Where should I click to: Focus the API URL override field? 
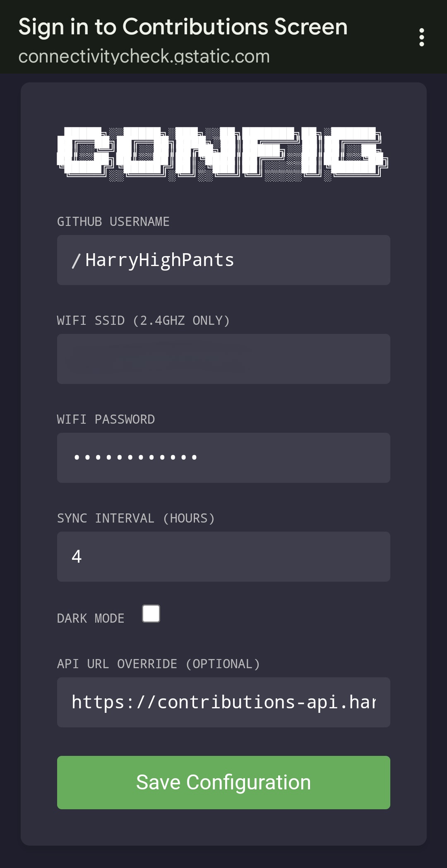(223, 702)
